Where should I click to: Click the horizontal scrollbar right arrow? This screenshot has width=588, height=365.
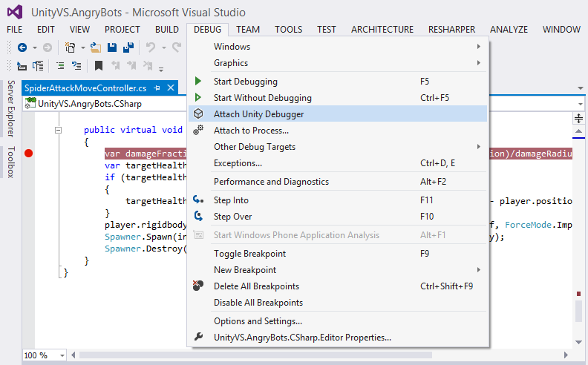[566, 355]
